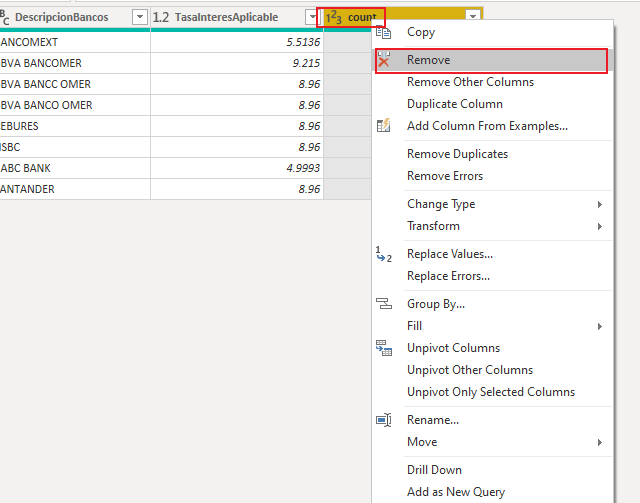Click the ABC BANK cell
The width and height of the screenshot is (640, 503).
pyautogui.click(x=75, y=168)
